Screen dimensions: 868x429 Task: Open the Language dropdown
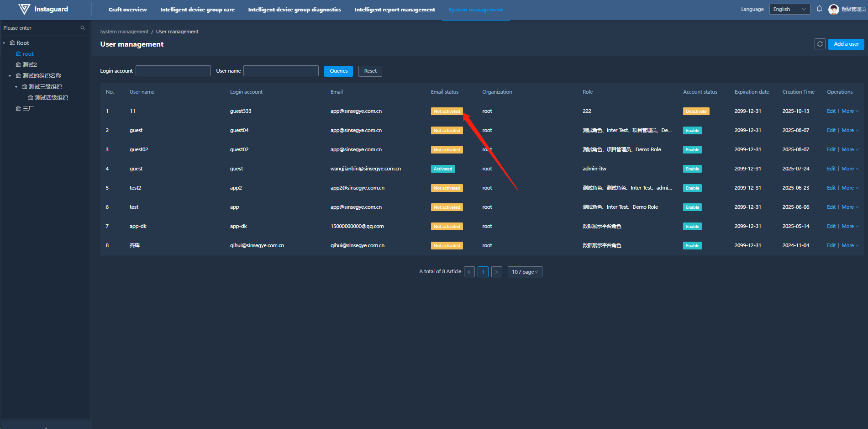[789, 9]
